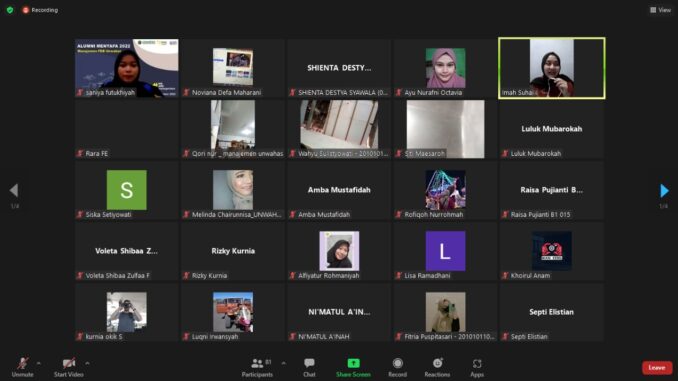Select saniya futukhiyah video tile
Screen dimensions: 678x381
click(127, 68)
